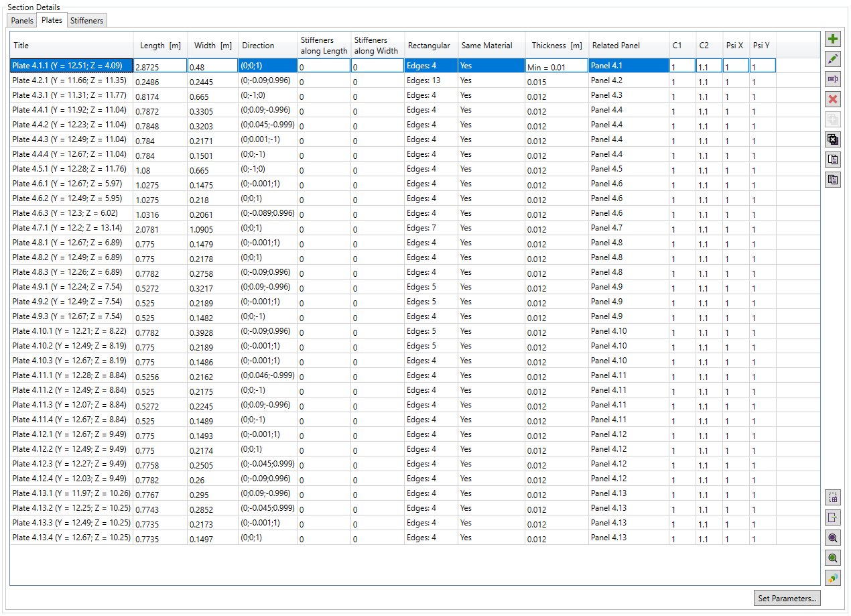Edit Length field of Plate 4.1.1
Screen dimensions: 851x616
[160, 66]
